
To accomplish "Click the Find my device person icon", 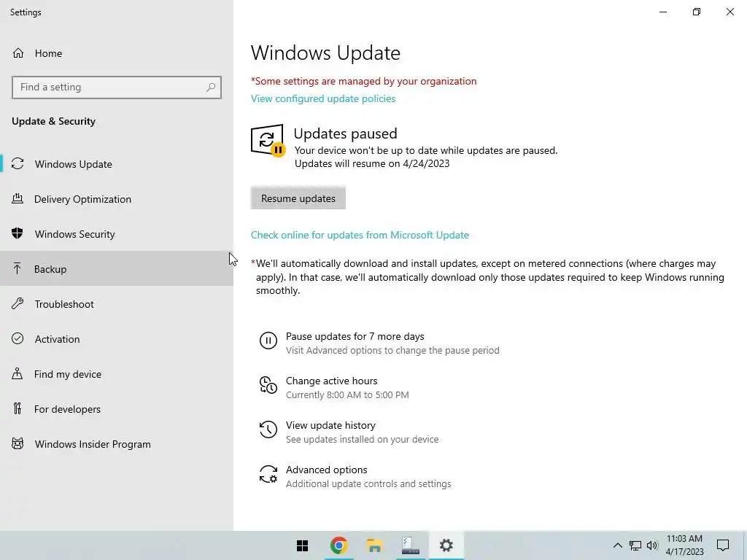I will [18, 374].
